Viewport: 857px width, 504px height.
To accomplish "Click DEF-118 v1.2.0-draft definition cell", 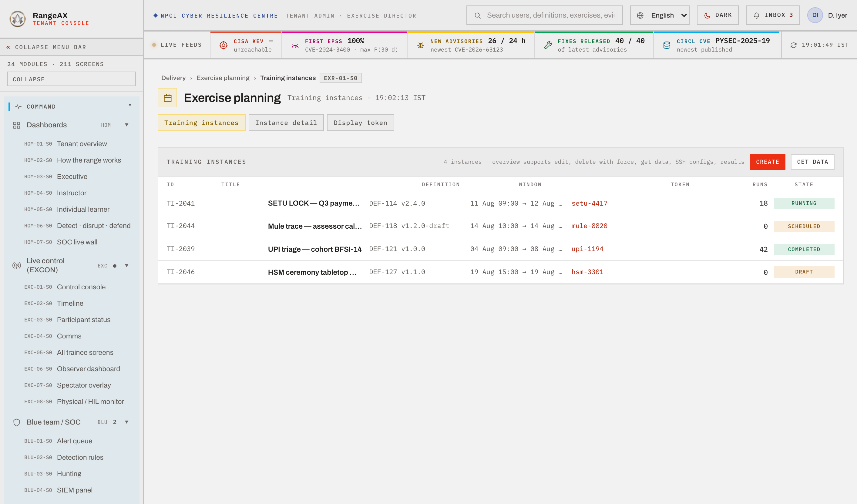I will [409, 226].
